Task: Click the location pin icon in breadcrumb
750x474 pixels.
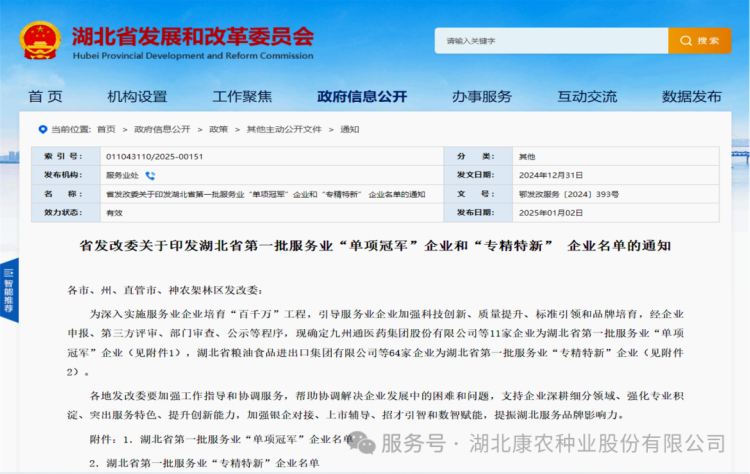Action: coord(42,129)
